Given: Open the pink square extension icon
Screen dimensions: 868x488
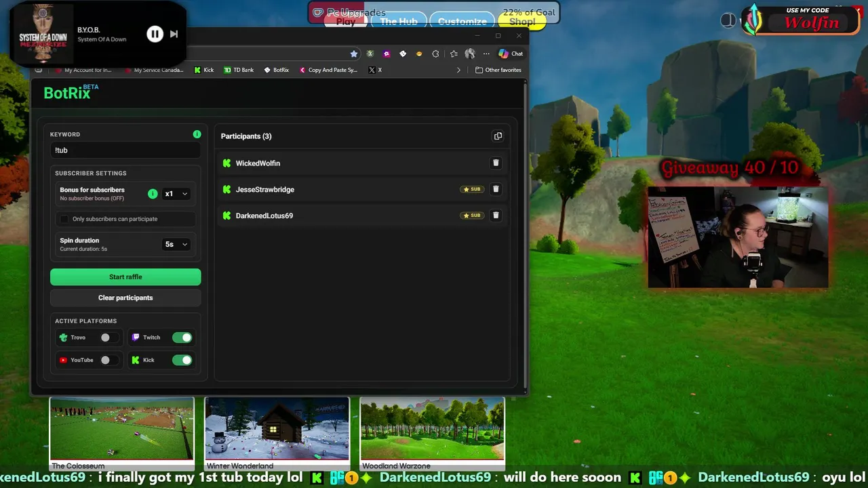Looking at the screenshot, I should [x=387, y=54].
